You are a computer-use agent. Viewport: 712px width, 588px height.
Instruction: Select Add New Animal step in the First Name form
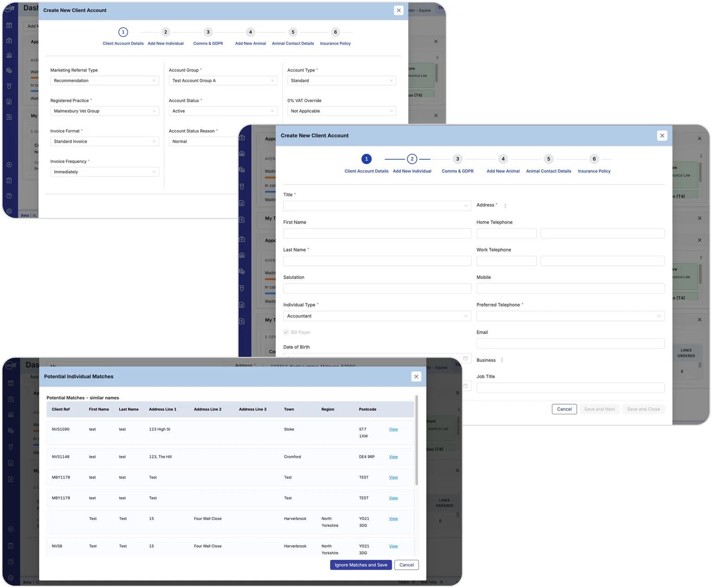click(503, 164)
